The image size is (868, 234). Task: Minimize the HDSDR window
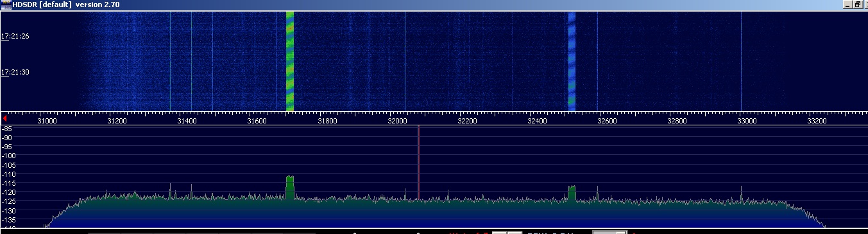coord(847,4)
